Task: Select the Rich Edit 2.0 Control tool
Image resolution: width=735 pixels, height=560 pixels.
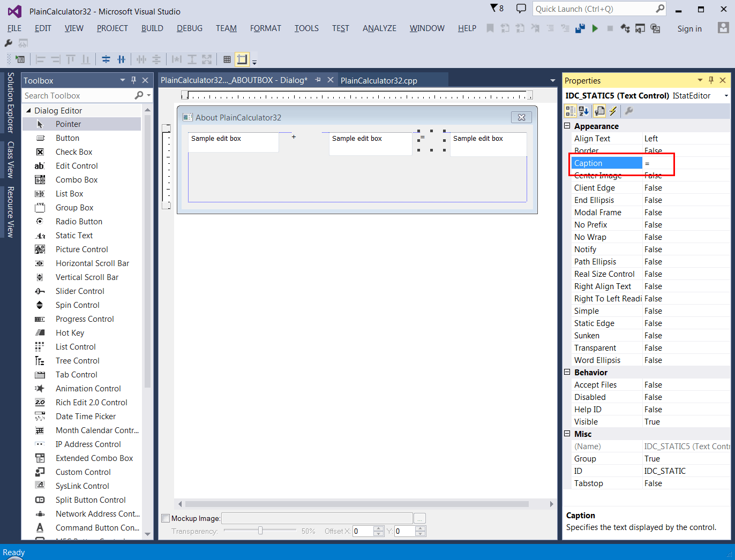Action: pos(81,403)
